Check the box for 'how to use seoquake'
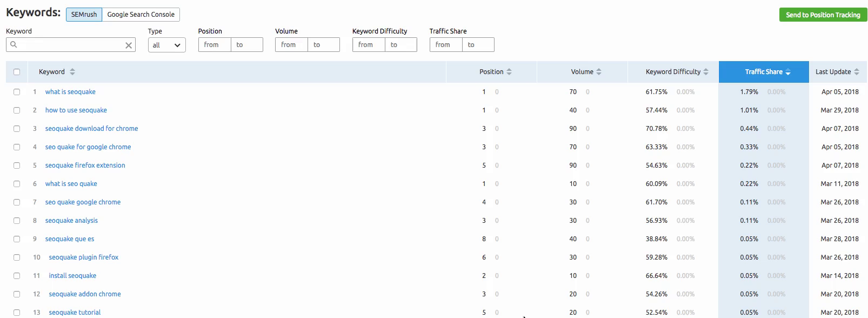The image size is (868, 318). pyautogui.click(x=17, y=110)
